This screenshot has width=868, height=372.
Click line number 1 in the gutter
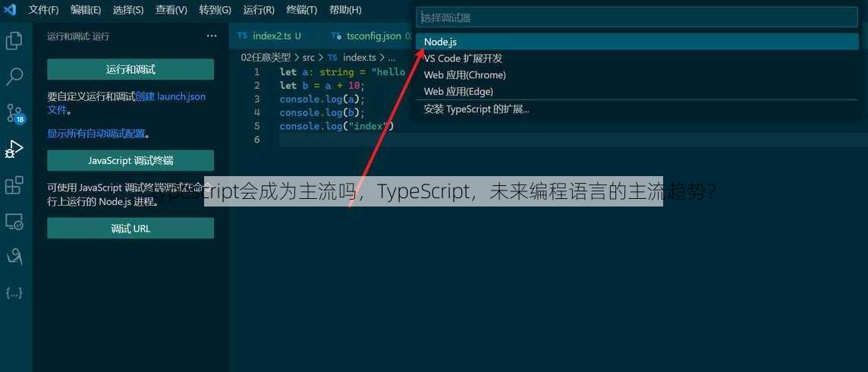[x=257, y=72]
